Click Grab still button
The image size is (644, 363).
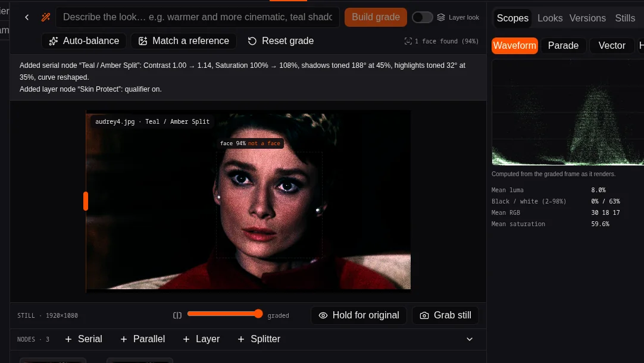point(445,315)
